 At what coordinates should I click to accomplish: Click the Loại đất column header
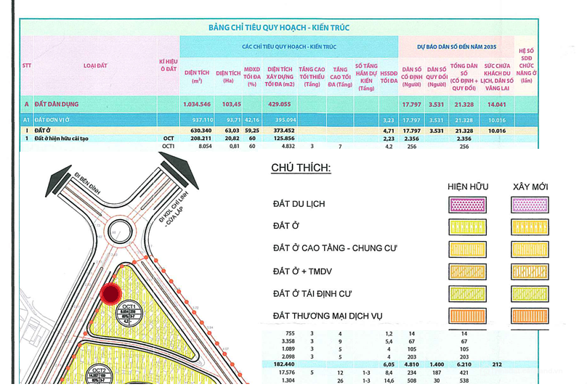tap(95, 65)
